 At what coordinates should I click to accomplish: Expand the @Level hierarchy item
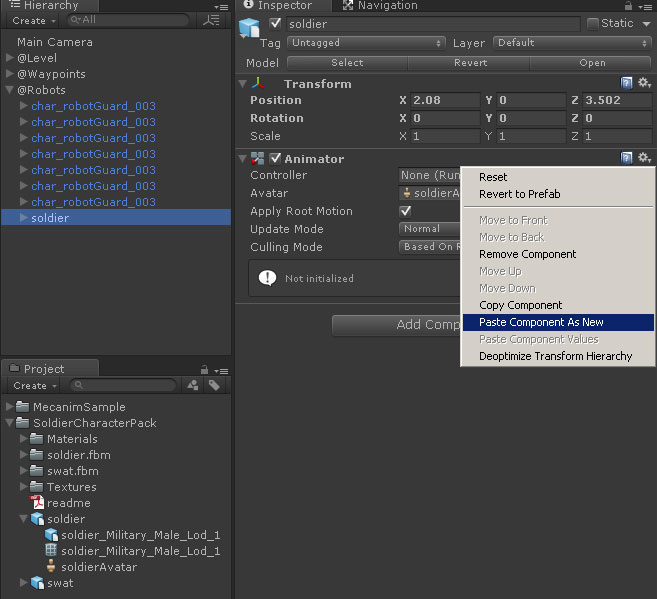(10, 57)
